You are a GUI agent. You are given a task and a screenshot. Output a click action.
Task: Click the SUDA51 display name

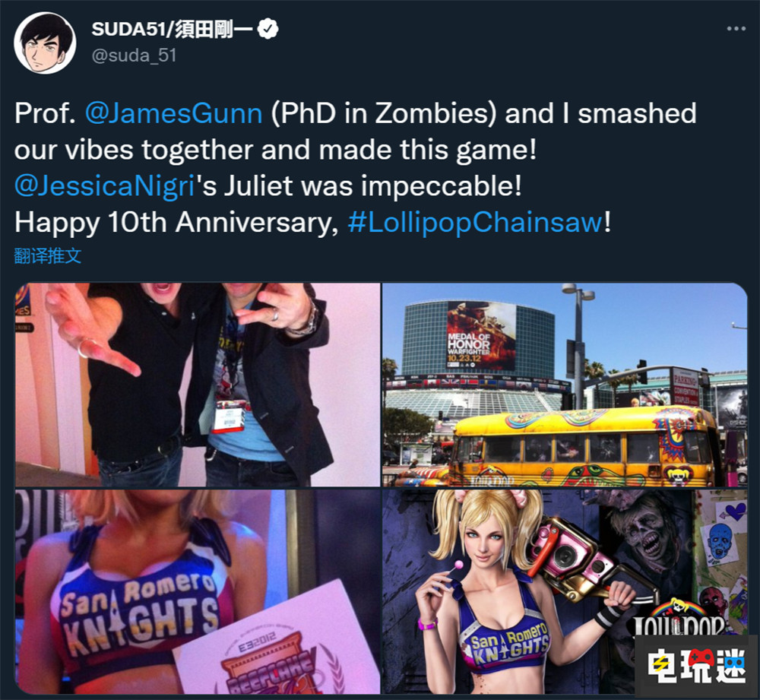pyautogui.click(x=172, y=29)
